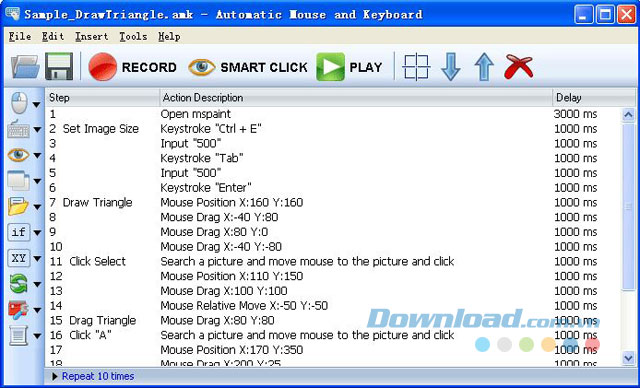Image resolution: width=640 pixels, height=388 pixels.
Task: Select step 1 'Open mspaint'
Action: (x=334, y=114)
